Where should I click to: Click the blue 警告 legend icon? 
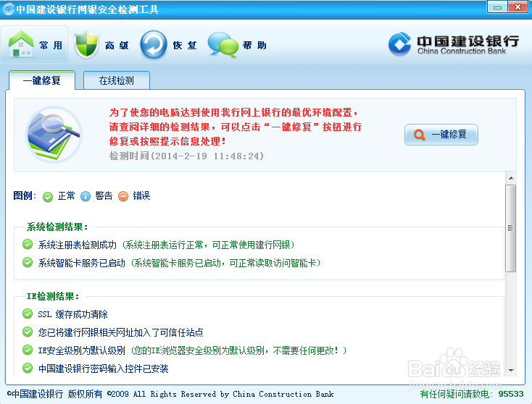(86, 196)
